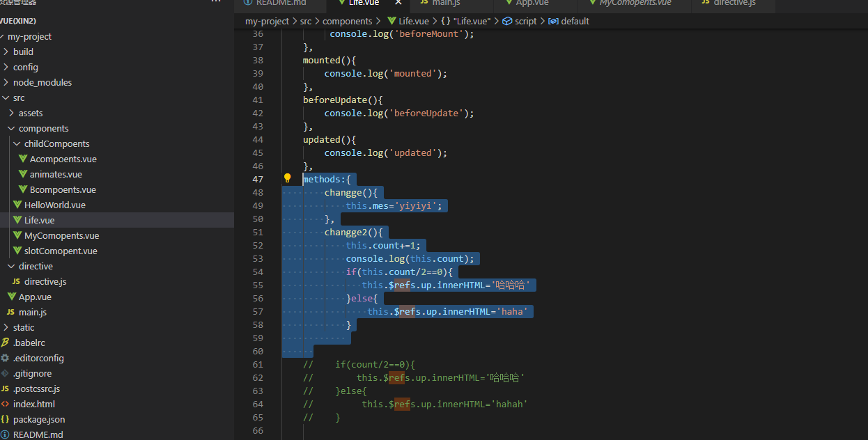Click the git icon beside .gitignore

6,373
